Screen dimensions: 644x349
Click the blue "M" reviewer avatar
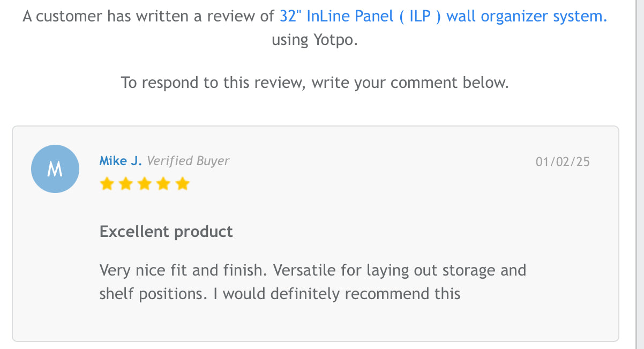55,169
